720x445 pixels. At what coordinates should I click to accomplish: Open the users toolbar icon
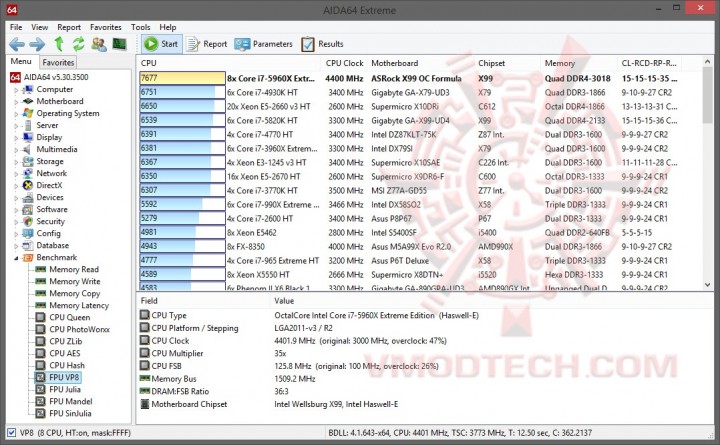pos(99,44)
